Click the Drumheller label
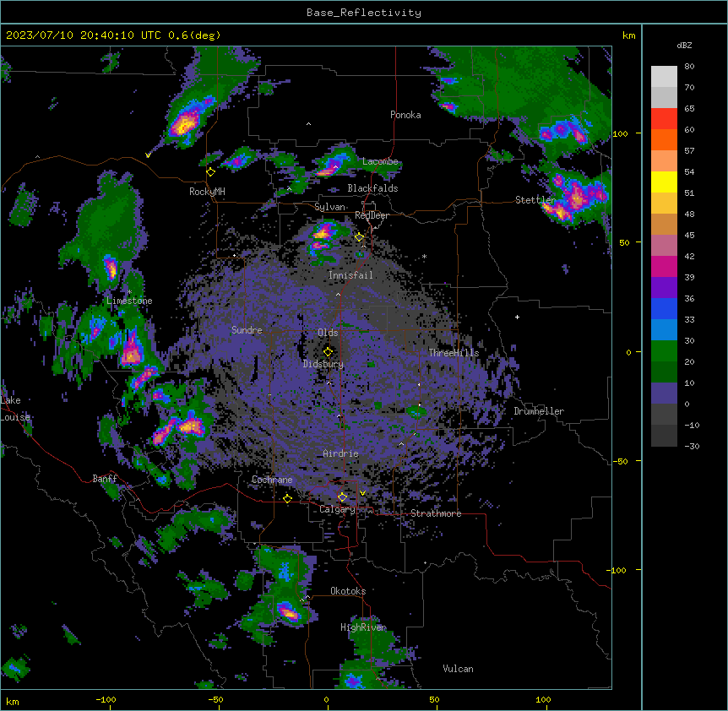 [539, 411]
